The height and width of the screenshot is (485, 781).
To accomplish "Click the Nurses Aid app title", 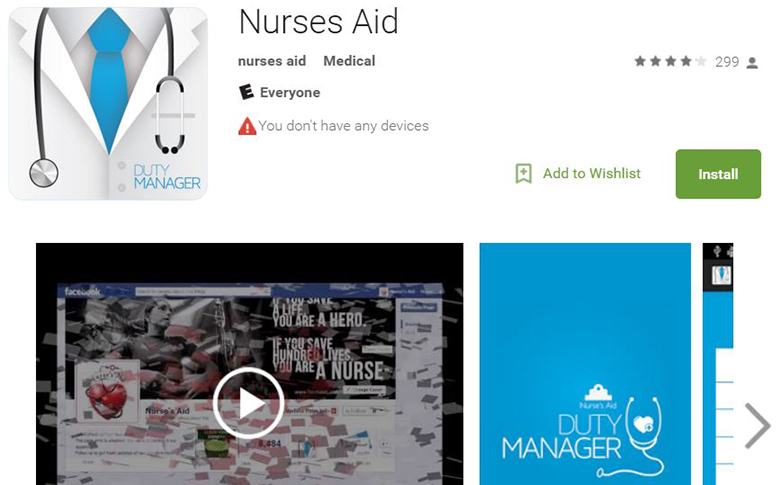I will (x=319, y=22).
